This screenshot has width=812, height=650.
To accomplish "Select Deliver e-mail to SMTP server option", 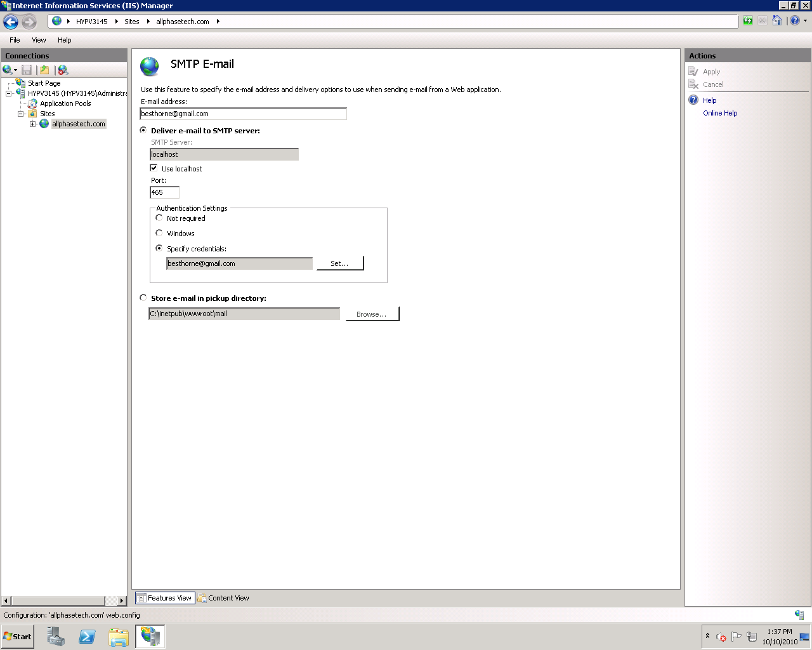I will [143, 130].
